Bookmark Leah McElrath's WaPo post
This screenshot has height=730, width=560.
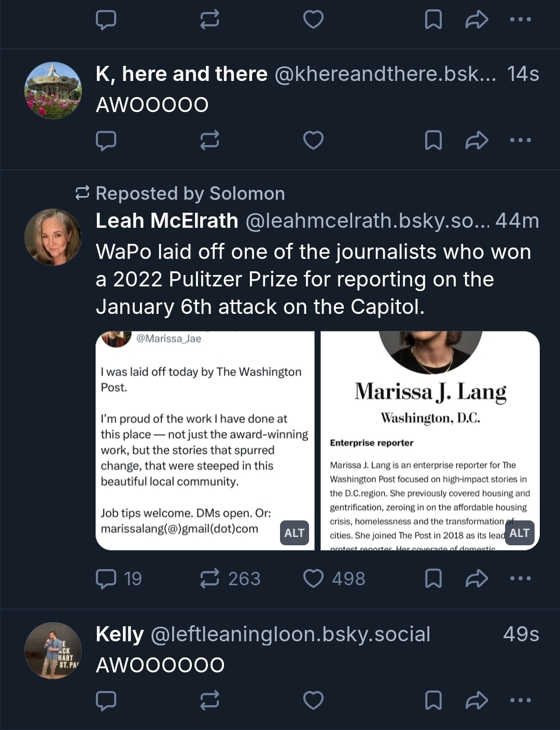[x=433, y=579]
